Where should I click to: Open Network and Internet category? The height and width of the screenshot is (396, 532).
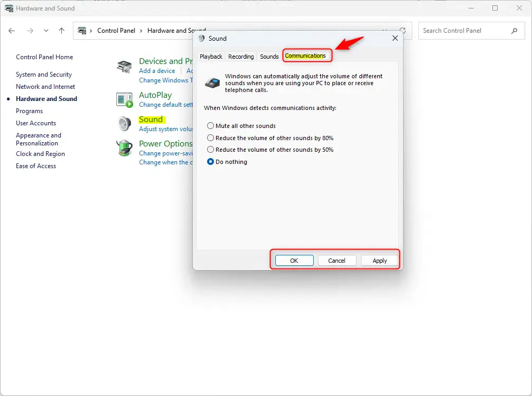click(45, 87)
